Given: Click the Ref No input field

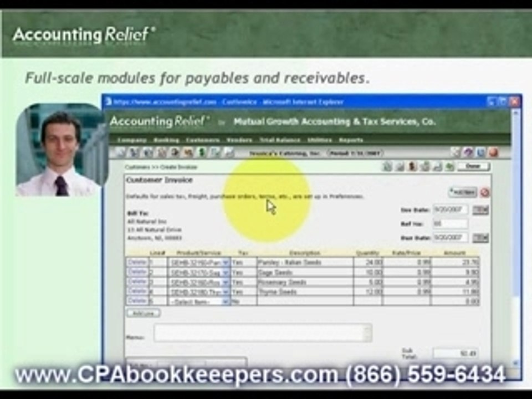Looking at the screenshot, I should tap(451, 223).
